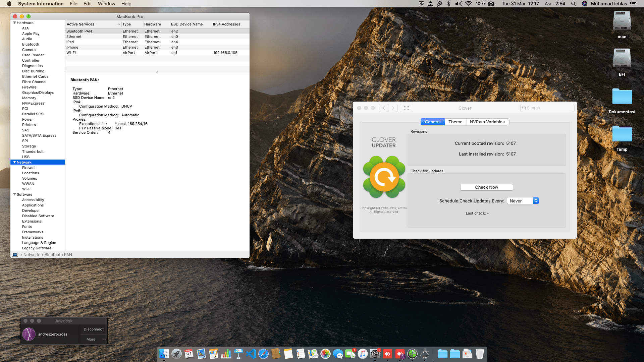Open Safari from the dock

click(x=263, y=354)
